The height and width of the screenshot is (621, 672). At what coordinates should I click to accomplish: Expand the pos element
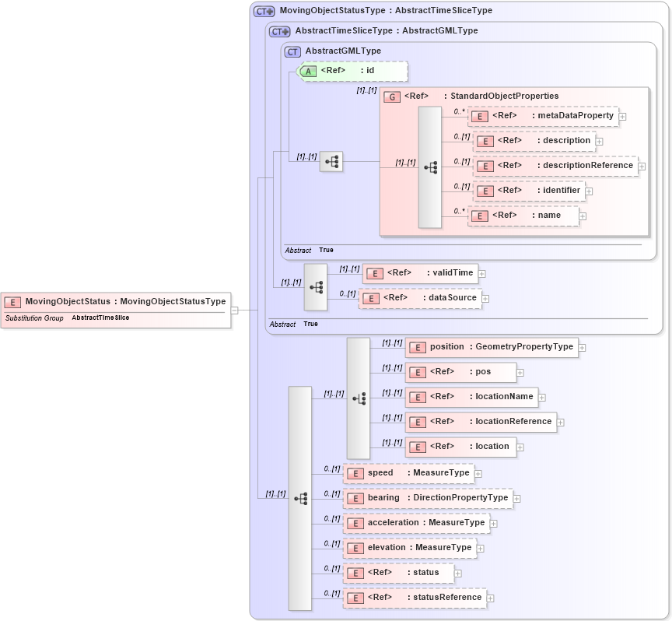(520, 373)
